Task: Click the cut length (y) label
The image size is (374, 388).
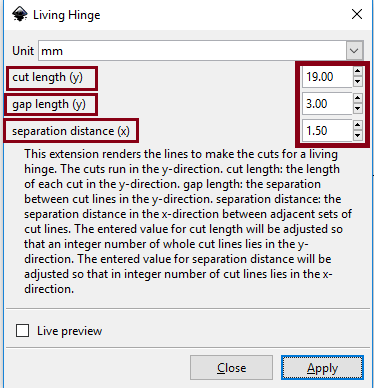Action: pos(47,77)
